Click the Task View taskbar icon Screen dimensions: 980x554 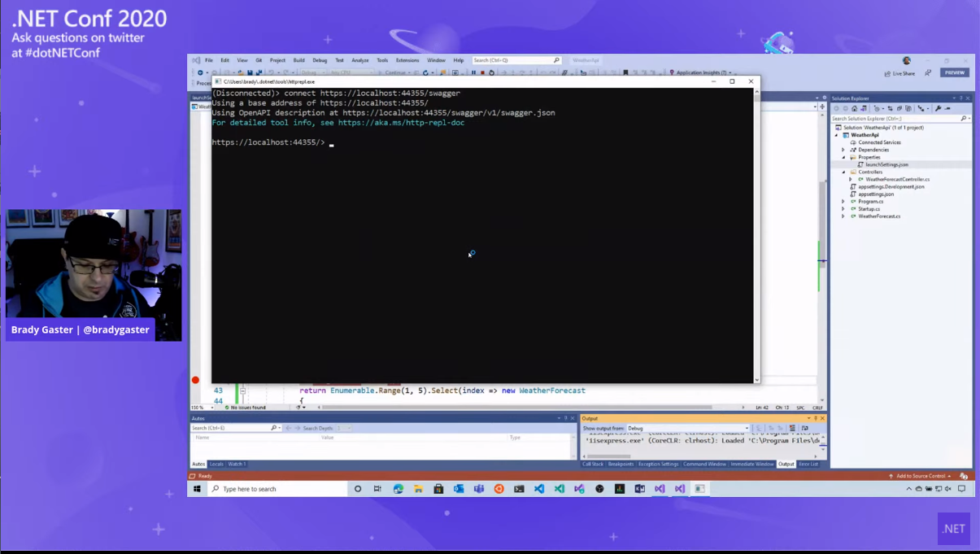[377, 489]
